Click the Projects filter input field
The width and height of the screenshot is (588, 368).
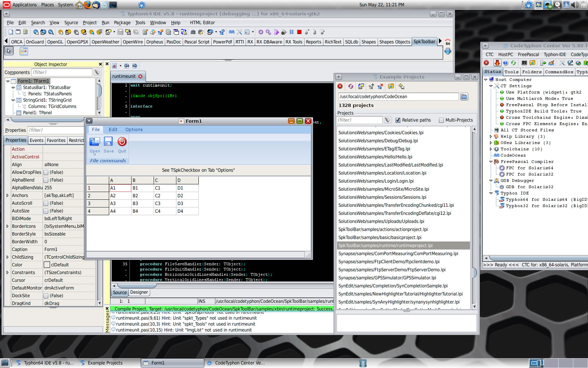click(359, 120)
